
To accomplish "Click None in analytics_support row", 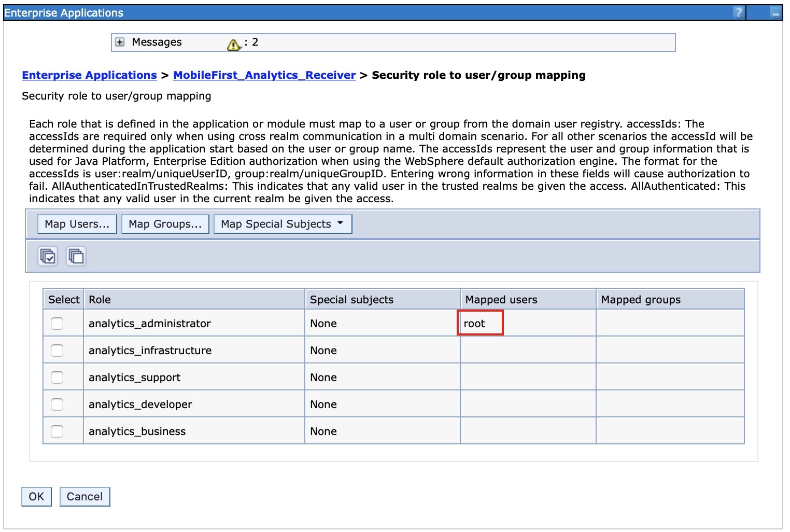I will click(323, 377).
